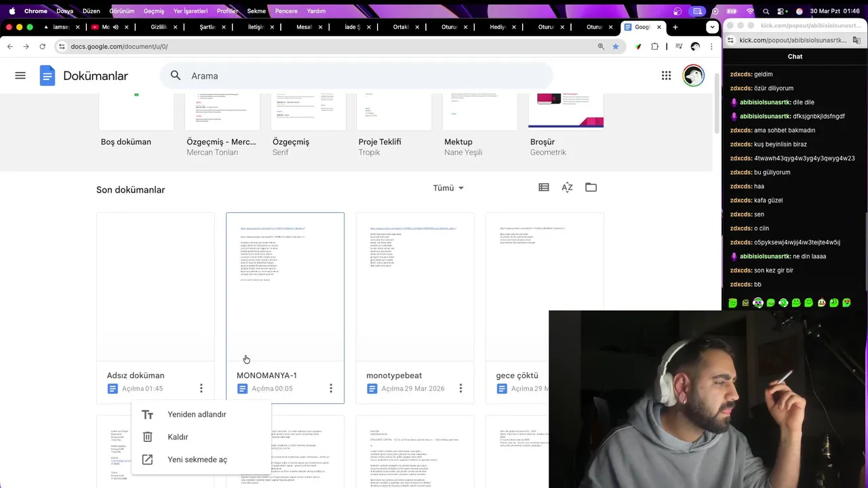Viewport: 868px width, 488px height.
Task: Open more options for monotypebeat
Action: tap(460, 388)
